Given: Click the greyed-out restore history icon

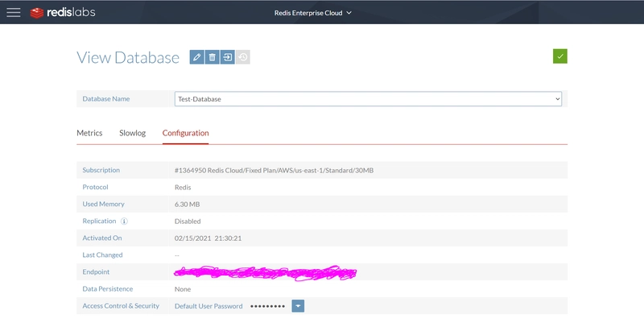Looking at the screenshot, I should (243, 57).
